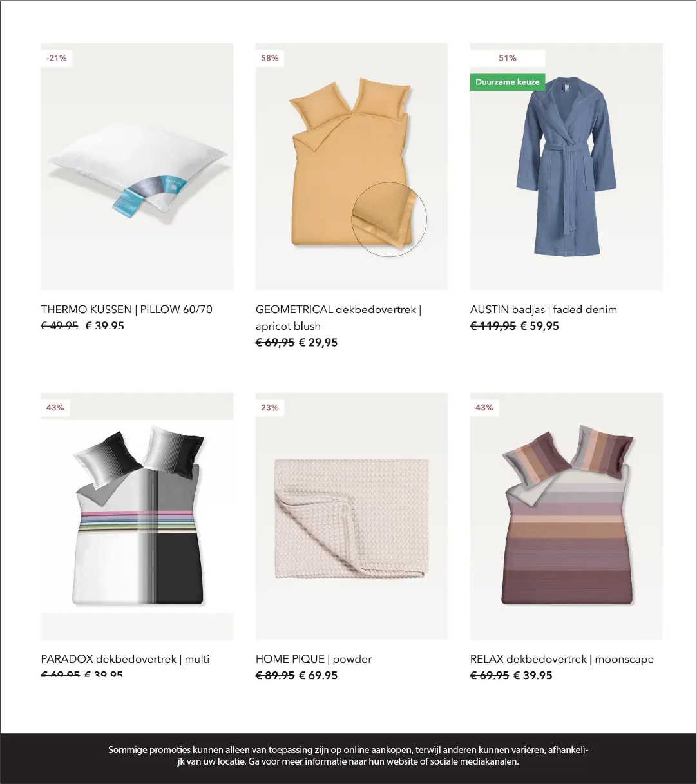Click the € 59,95 bathrobe sale price
Viewport: 697px width, 784px height.
[x=540, y=326]
